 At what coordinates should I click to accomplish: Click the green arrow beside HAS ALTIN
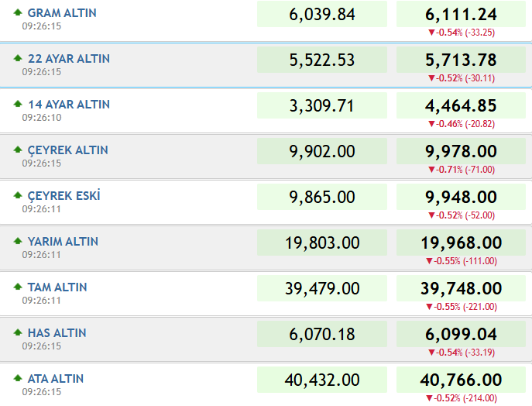[18, 332]
